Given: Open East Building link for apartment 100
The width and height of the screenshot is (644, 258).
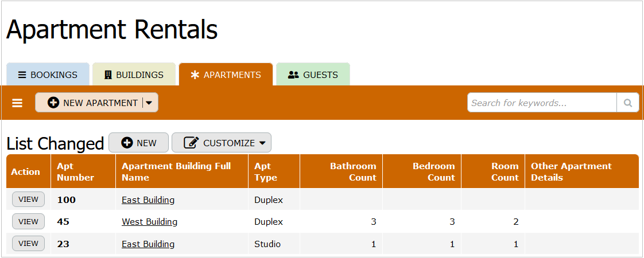Looking at the screenshot, I should click(x=148, y=200).
